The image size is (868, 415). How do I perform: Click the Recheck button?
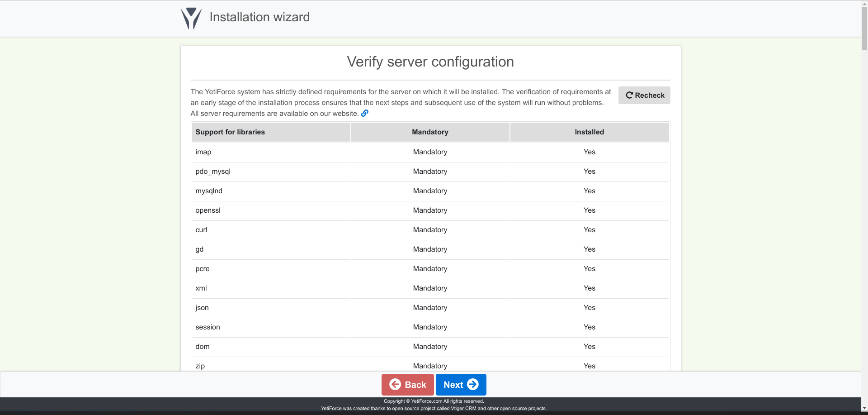coord(644,95)
